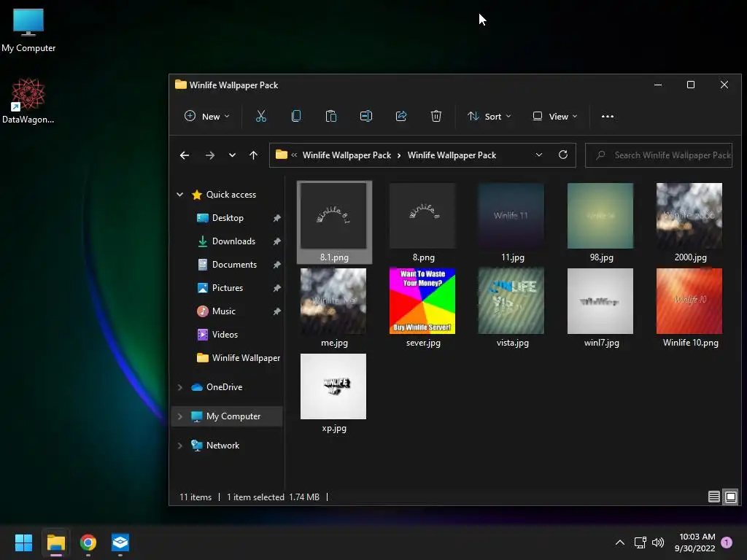Viewport: 747px width, 560px height.
Task: Open recent locations dropdown arrow
Action: click(232, 155)
